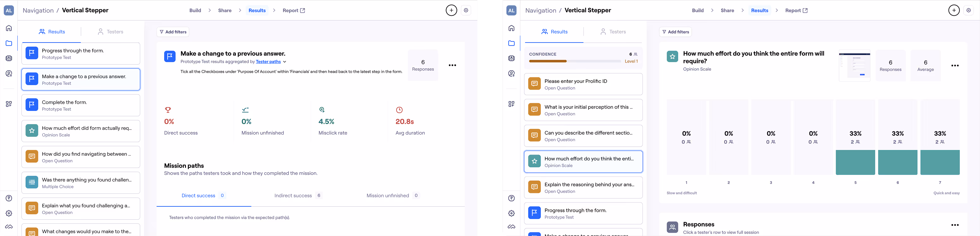Select 'How did you find navigating between' block
Image resolution: width=980 pixels, height=236 pixels.
coord(81,157)
